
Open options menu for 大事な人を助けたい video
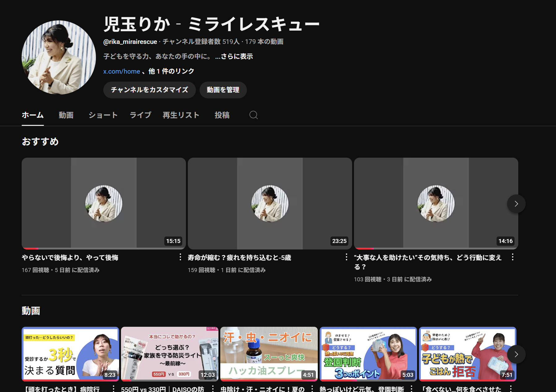coord(512,257)
